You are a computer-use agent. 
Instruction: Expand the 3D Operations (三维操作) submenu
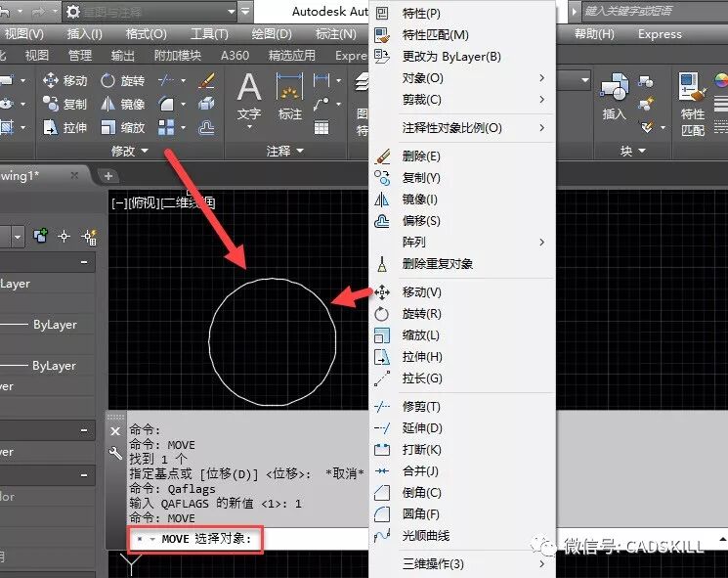tap(462, 564)
